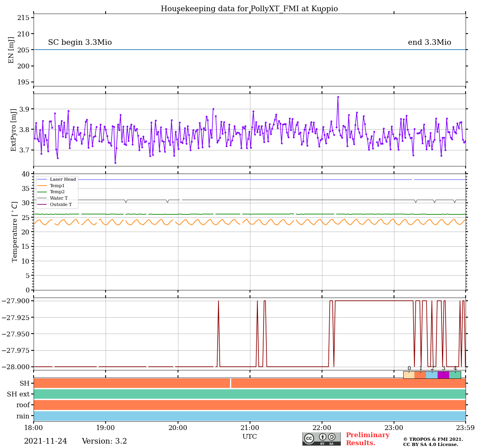Click the '19:00' time tick label

click(106, 428)
